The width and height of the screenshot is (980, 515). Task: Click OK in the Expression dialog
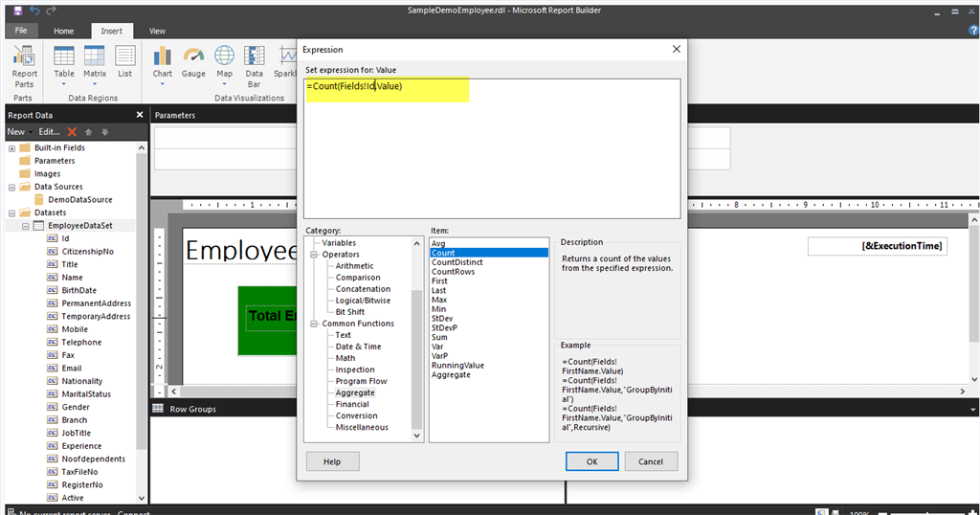[x=591, y=461]
